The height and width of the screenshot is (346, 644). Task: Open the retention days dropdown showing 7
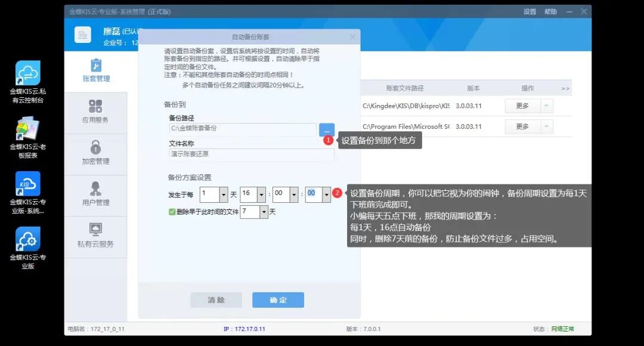[x=264, y=212]
